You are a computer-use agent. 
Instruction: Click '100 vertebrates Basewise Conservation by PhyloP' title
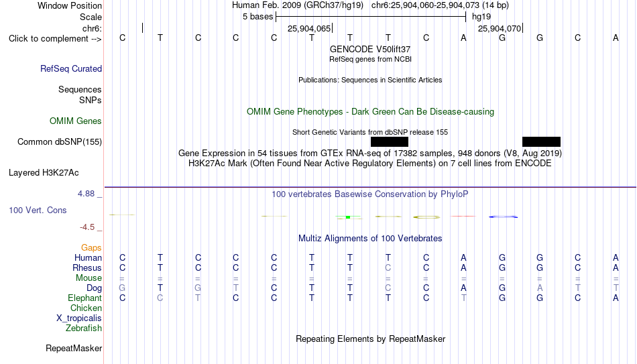pos(370,194)
